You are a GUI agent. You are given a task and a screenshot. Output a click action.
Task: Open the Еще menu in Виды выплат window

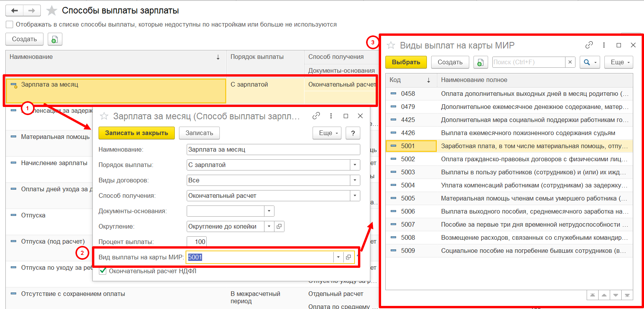pos(619,62)
